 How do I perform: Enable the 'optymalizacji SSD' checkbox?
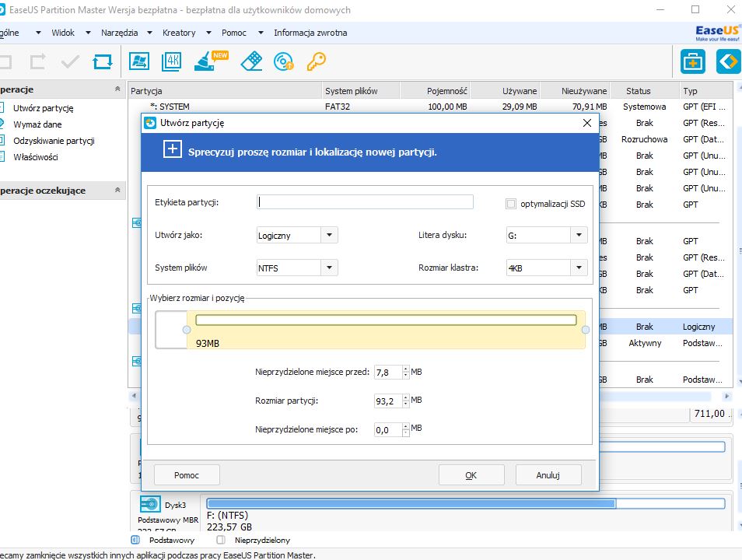pyautogui.click(x=511, y=204)
